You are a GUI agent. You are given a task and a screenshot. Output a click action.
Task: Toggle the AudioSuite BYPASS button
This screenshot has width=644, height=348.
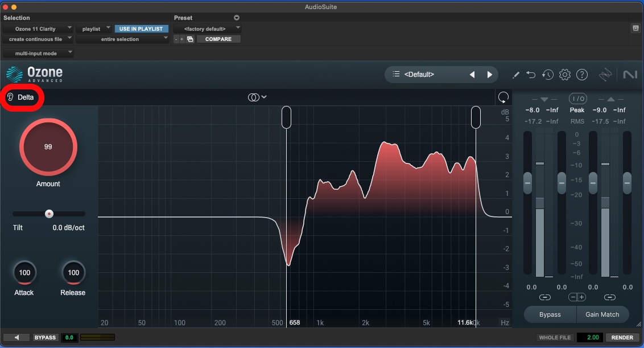click(45, 337)
